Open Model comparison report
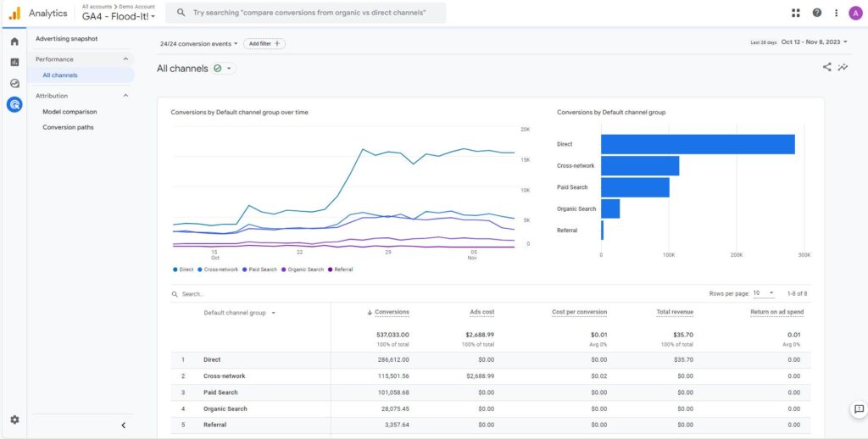The width and height of the screenshot is (868, 439). point(70,112)
